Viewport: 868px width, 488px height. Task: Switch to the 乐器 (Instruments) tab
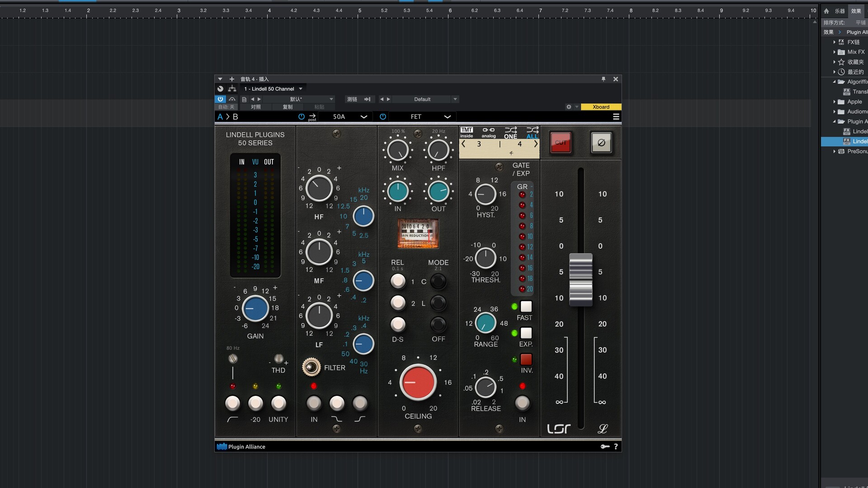(x=840, y=11)
